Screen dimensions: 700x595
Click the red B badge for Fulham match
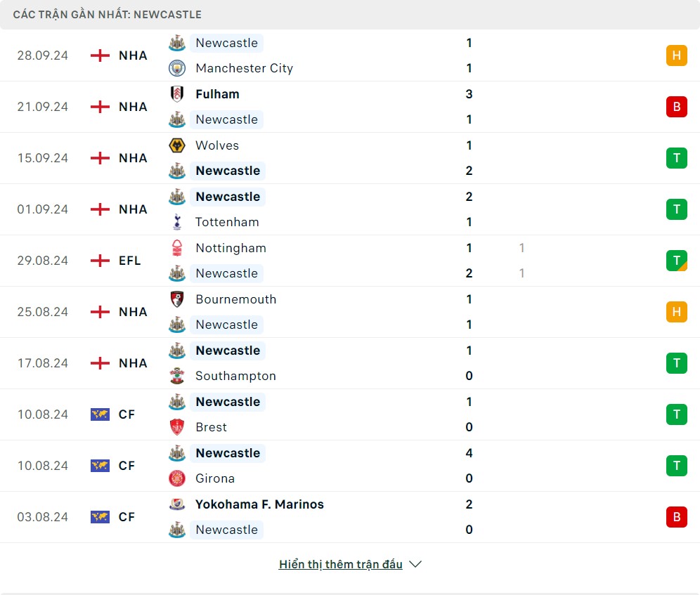click(676, 107)
